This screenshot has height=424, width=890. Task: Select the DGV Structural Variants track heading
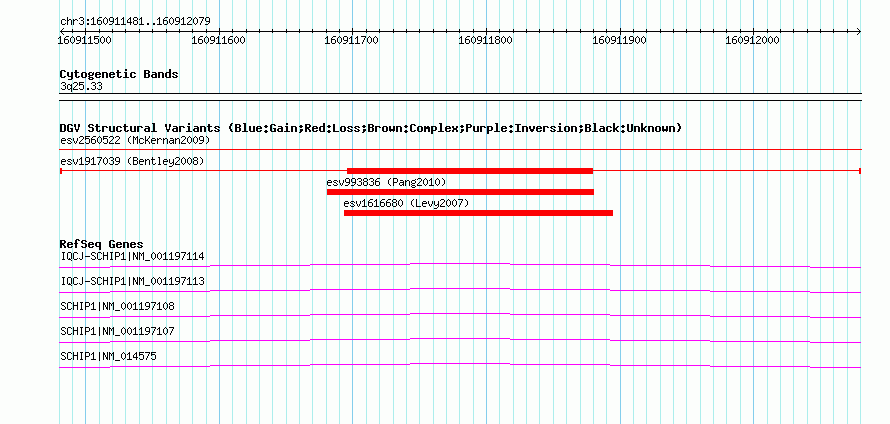pyautogui.click(x=371, y=128)
